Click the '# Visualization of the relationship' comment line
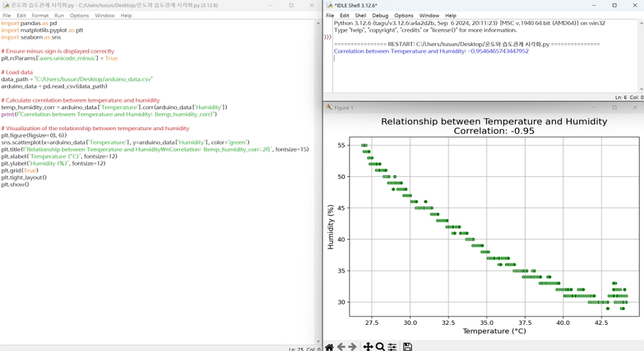The width and height of the screenshot is (644, 351). point(95,128)
